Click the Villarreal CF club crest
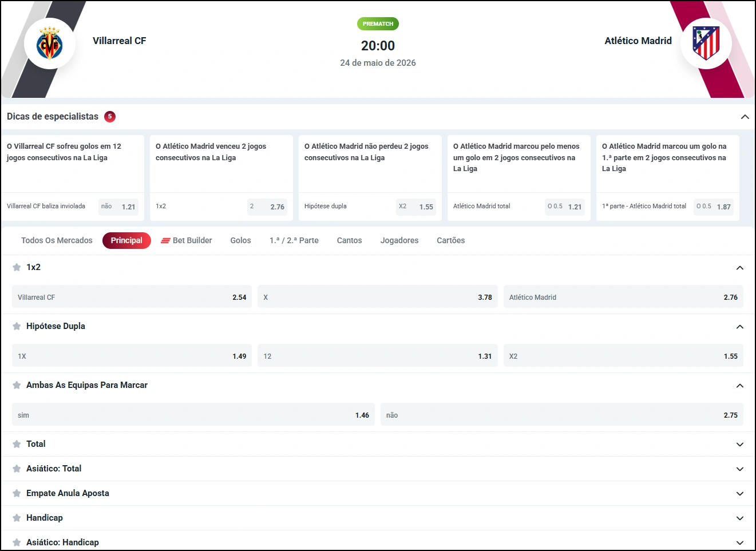 (x=50, y=44)
